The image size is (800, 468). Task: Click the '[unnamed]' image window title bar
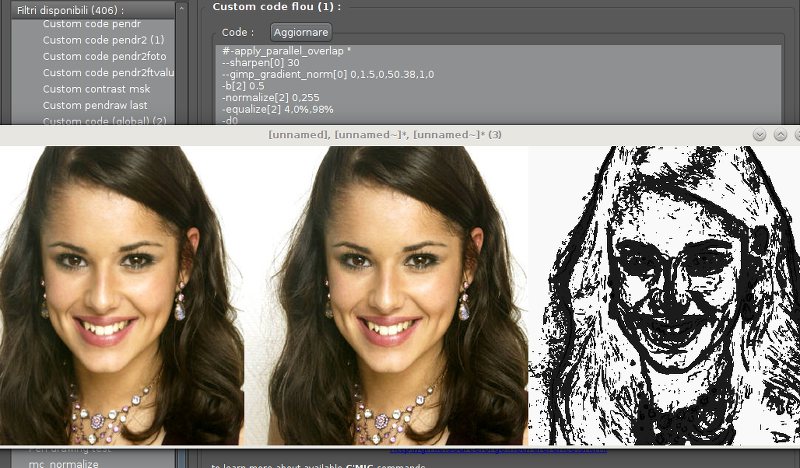coord(385,135)
